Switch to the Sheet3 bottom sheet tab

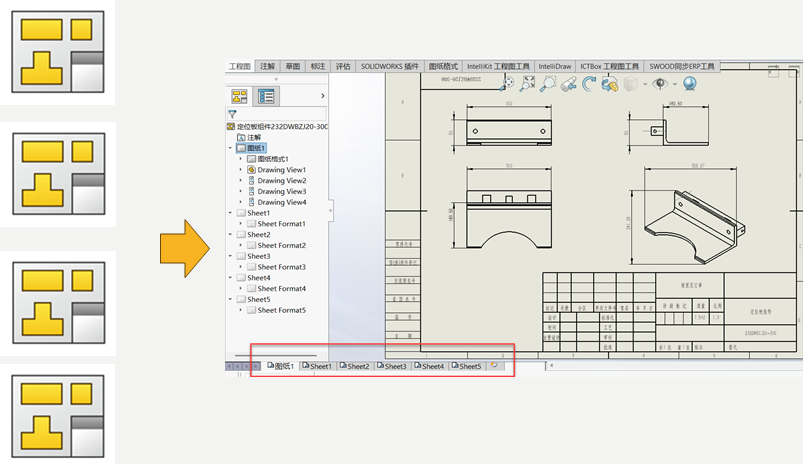(x=393, y=366)
